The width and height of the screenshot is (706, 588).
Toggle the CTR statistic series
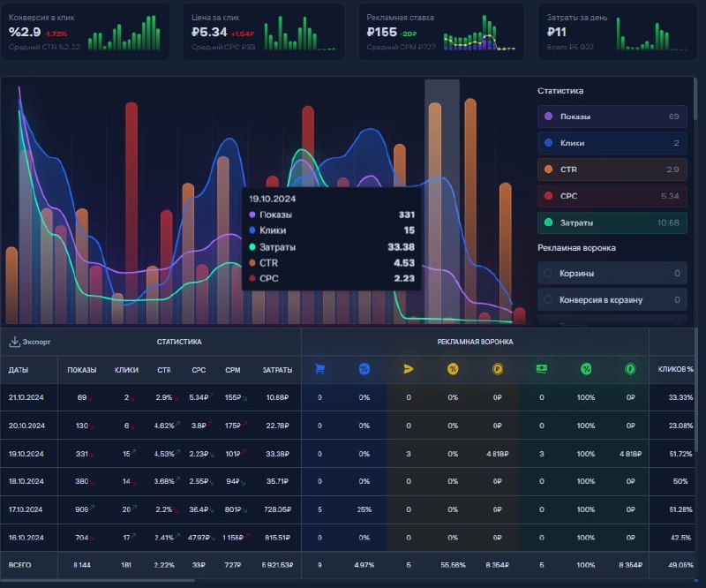coord(612,170)
